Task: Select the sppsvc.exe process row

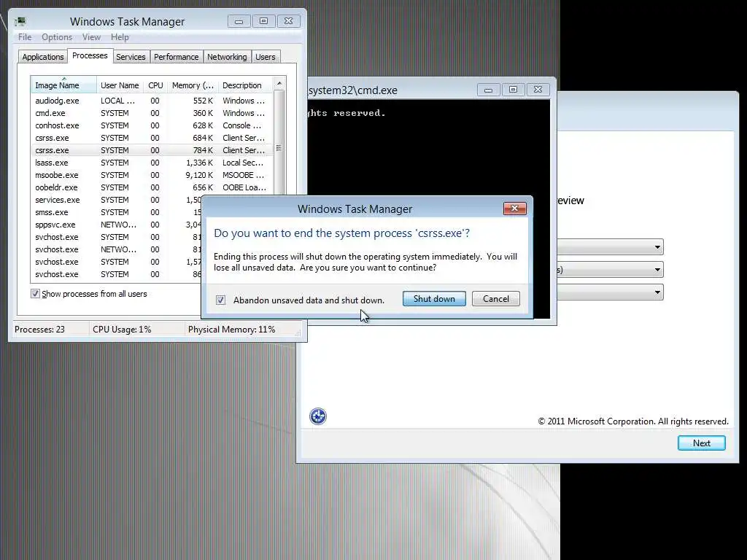Action: [116, 225]
